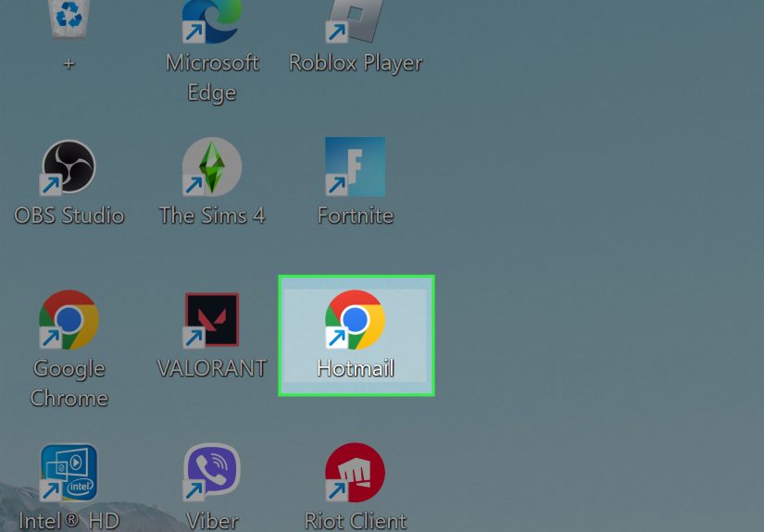Click the "+" label under Recycle Bin
This screenshot has width=764, height=532.
click(x=69, y=63)
